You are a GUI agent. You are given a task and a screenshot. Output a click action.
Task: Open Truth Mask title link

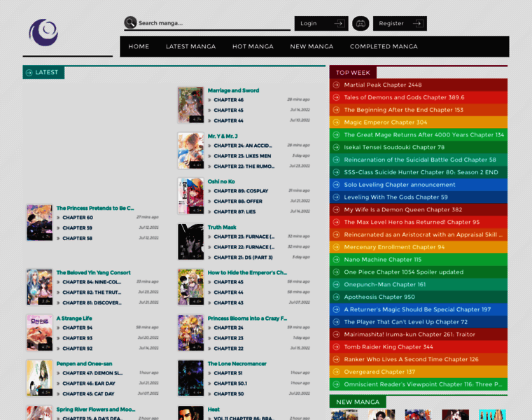222,227
